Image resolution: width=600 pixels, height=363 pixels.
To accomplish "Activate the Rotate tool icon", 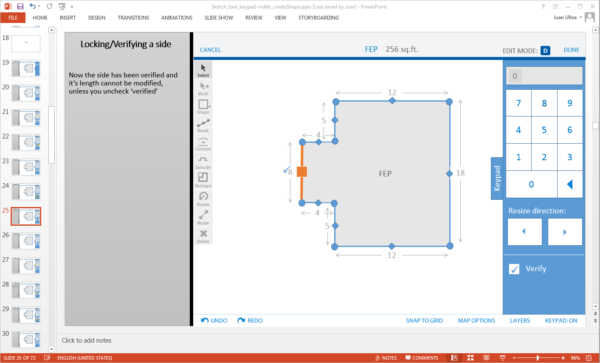I will coord(203,199).
